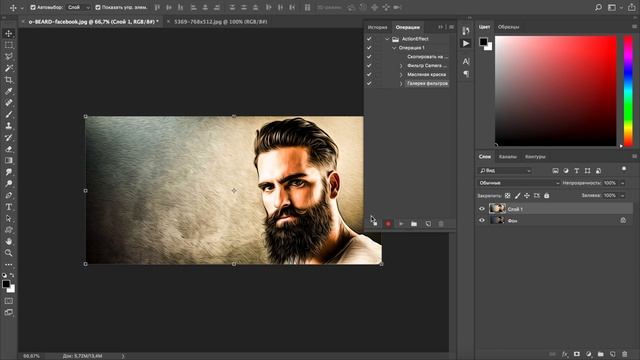Select the Move tool in left toolbar
The width and height of the screenshot is (640, 360).
tap(9, 33)
